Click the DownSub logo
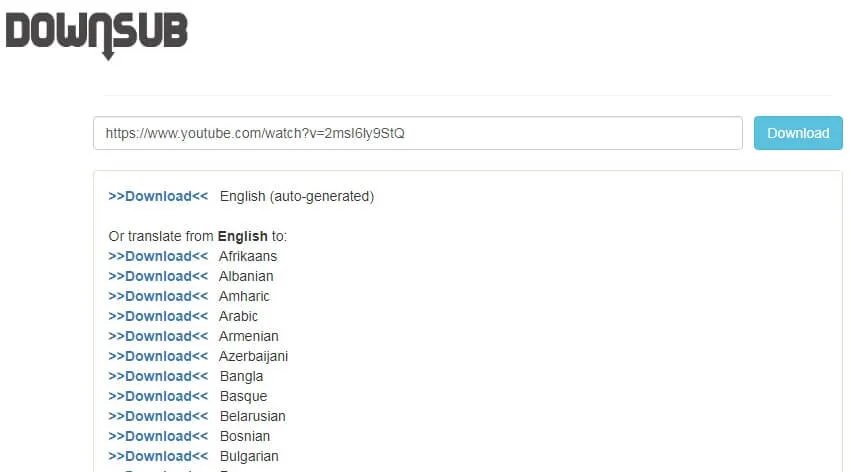 tap(97, 32)
